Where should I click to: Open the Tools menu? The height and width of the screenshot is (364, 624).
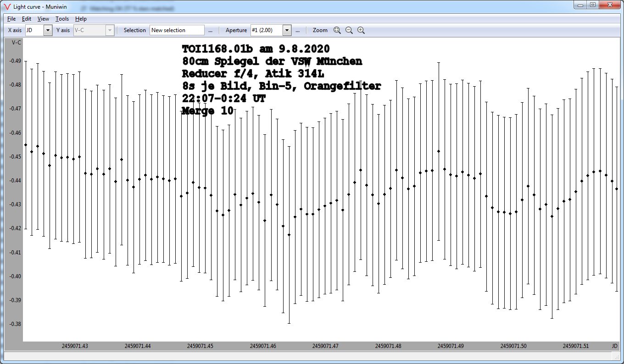62,19
